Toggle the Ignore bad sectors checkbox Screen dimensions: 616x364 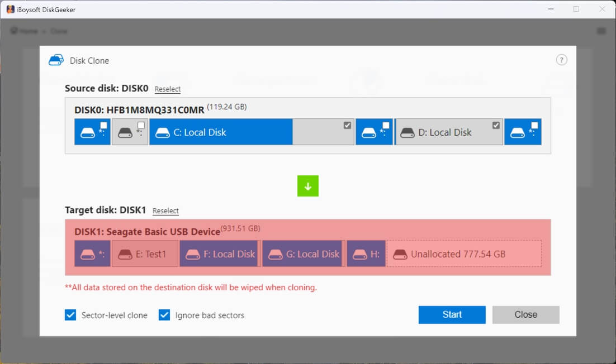click(x=164, y=315)
